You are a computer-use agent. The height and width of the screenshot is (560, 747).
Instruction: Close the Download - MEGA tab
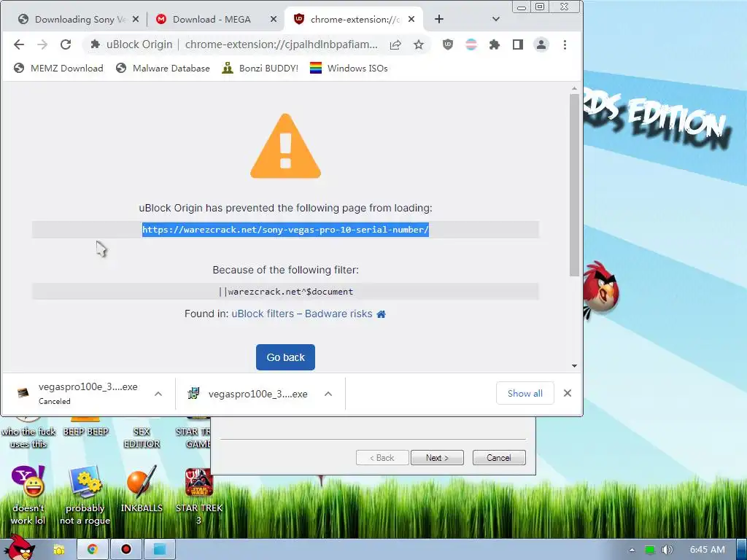click(x=274, y=20)
